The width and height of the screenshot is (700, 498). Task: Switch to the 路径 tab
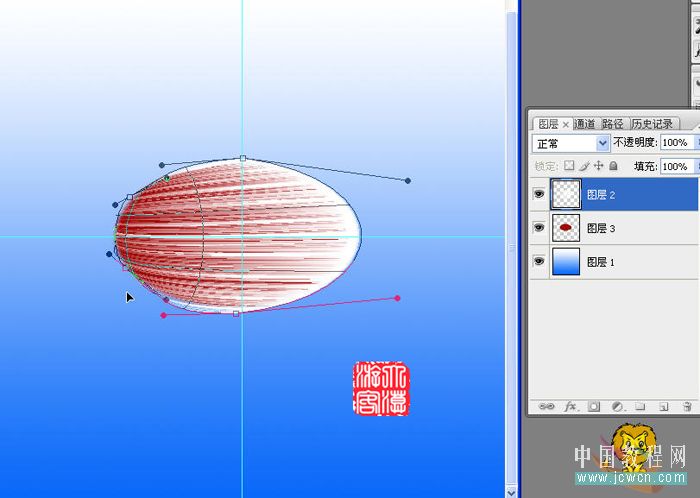click(x=612, y=124)
